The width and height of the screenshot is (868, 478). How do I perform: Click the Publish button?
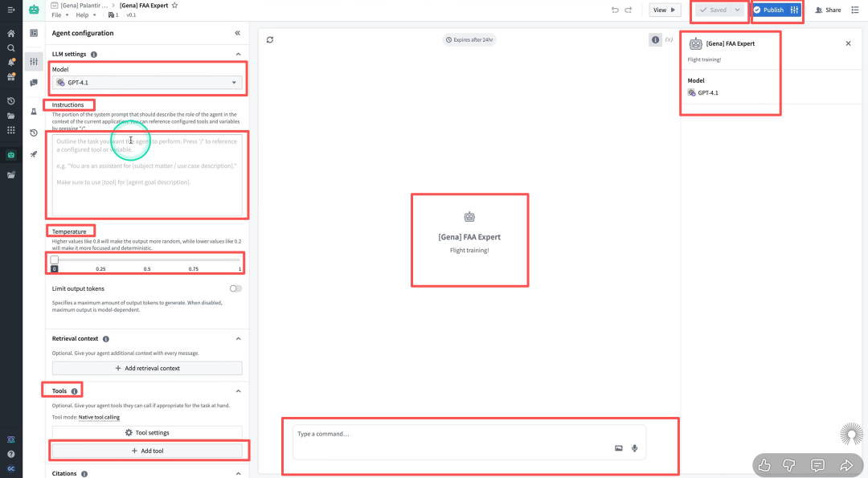click(x=769, y=10)
